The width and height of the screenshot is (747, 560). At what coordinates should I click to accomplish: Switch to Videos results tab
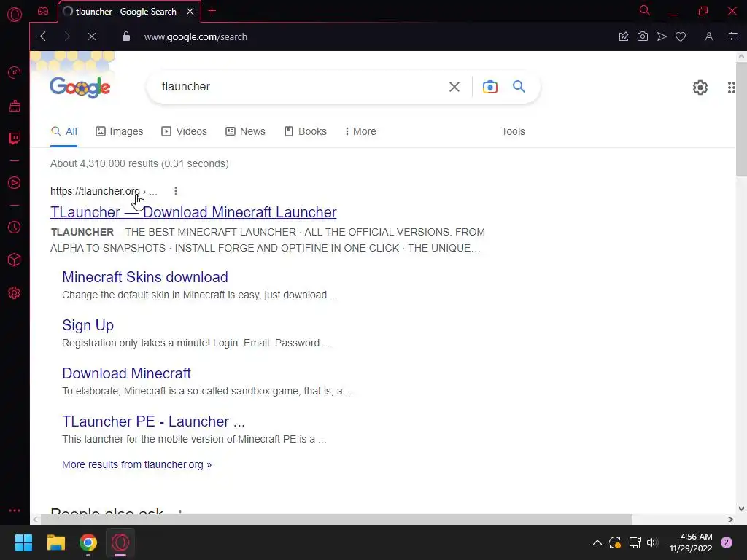[184, 131]
